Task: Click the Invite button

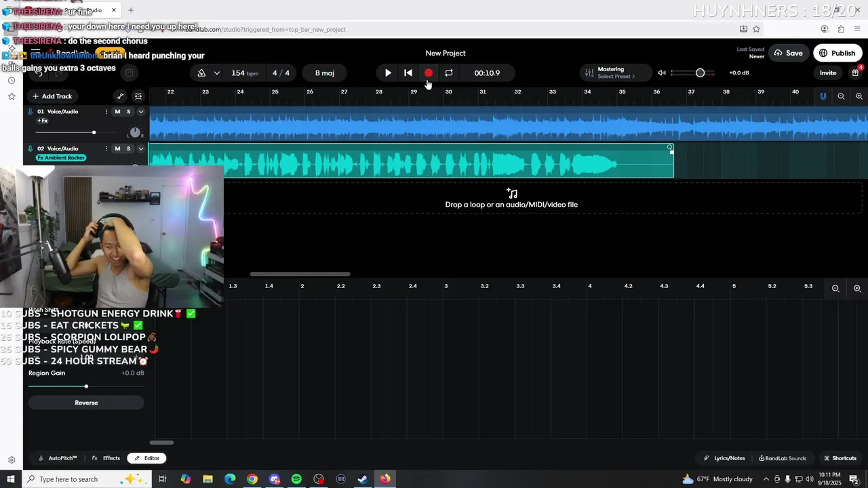Action: (828, 73)
